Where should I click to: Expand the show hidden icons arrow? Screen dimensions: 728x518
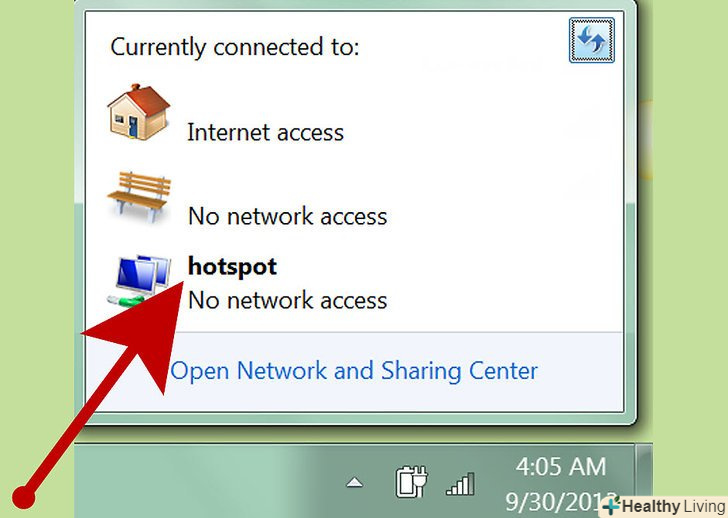[355, 483]
